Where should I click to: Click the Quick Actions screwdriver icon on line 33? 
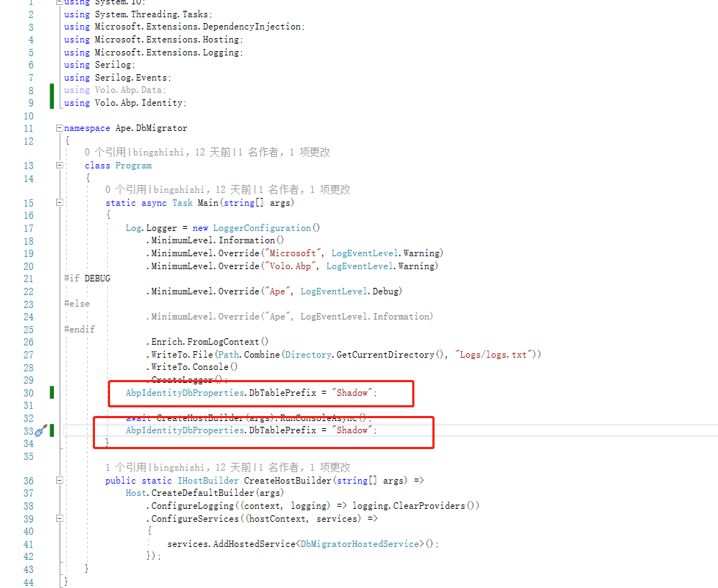point(41,430)
